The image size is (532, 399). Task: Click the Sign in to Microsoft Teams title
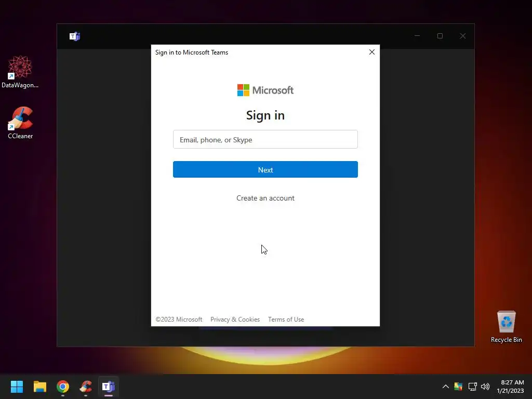click(192, 52)
